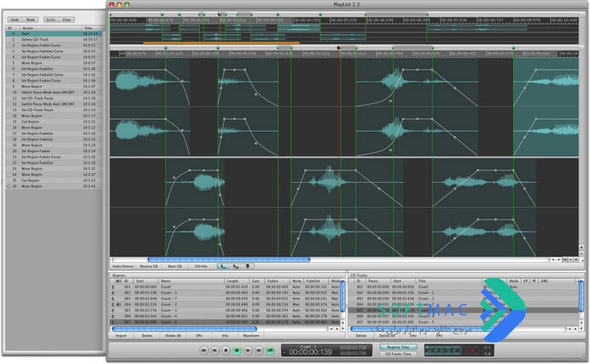Stop playback with the square stop button
The image size is (590, 364).
[226, 350]
